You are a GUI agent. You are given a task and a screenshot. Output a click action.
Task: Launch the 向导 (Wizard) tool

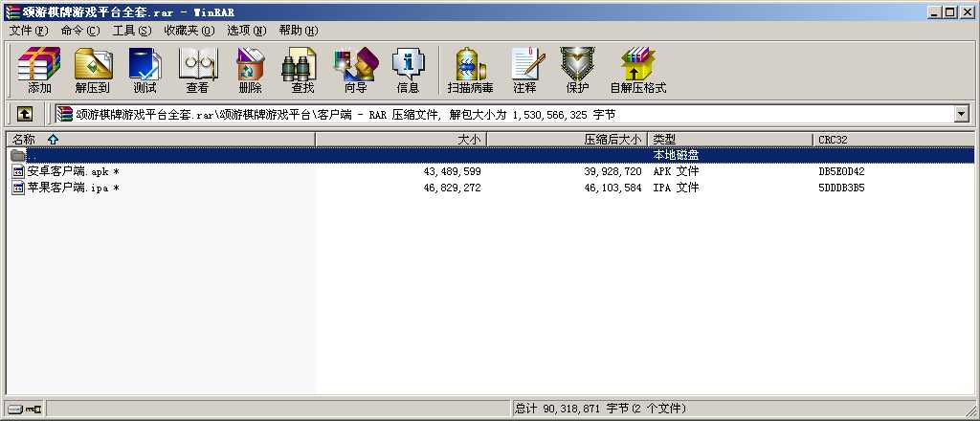355,70
